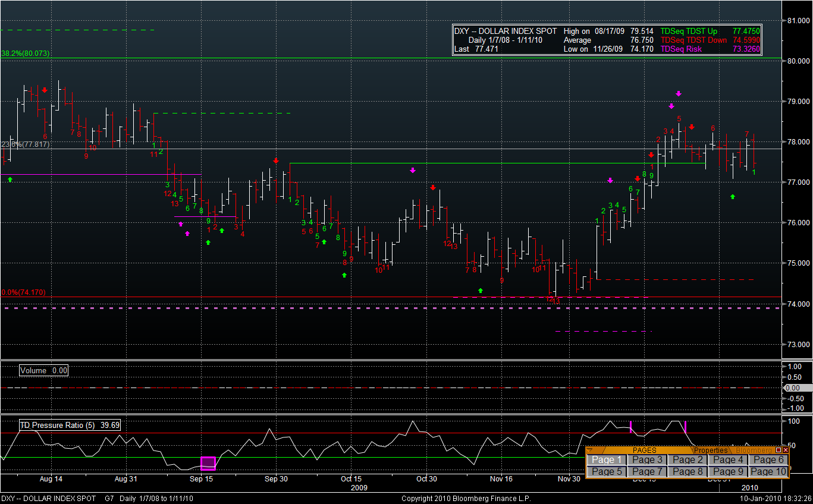Switch to the Properties tab
Viewport: 813px width, 504px height.
click(x=711, y=451)
